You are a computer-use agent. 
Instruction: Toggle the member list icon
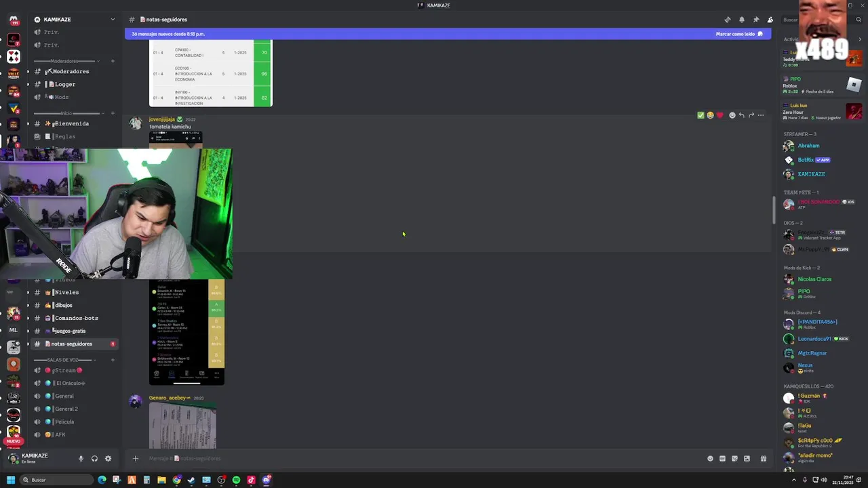tap(770, 20)
